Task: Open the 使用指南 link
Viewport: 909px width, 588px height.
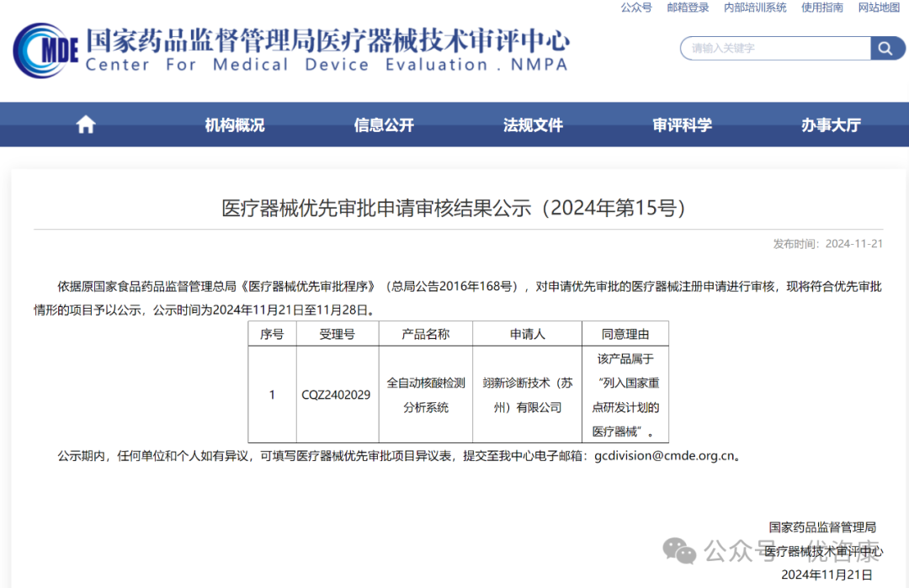Action: point(822,8)
